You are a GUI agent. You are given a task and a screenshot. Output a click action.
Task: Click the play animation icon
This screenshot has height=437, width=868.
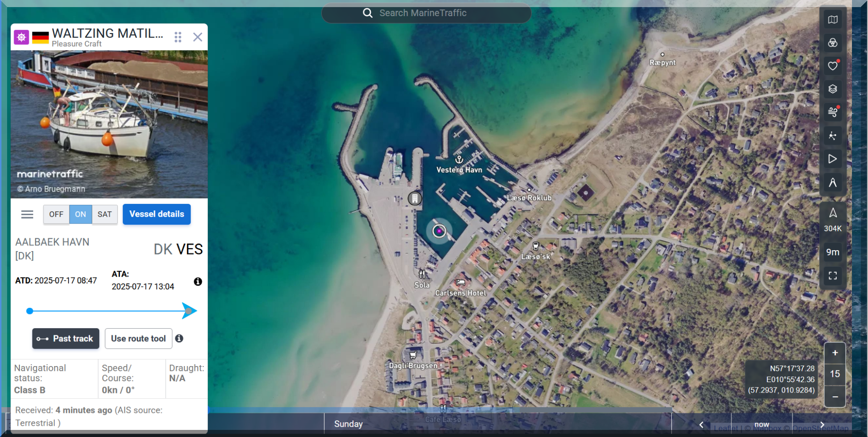pyautogui.click(x=833, y=159)
